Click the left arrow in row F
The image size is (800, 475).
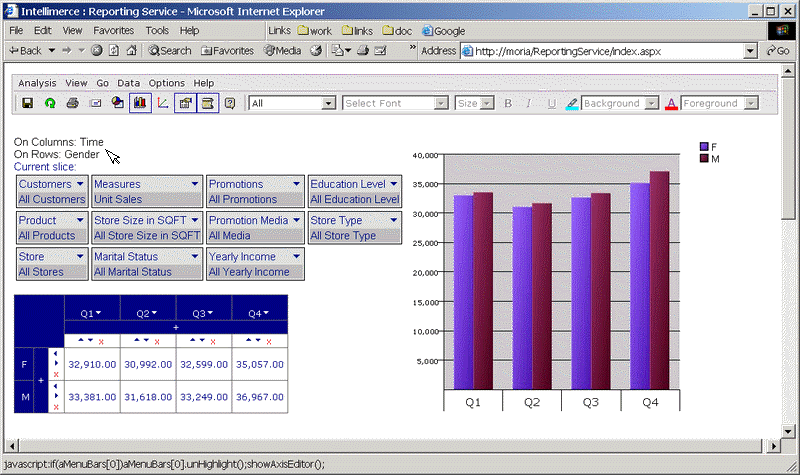56,353
